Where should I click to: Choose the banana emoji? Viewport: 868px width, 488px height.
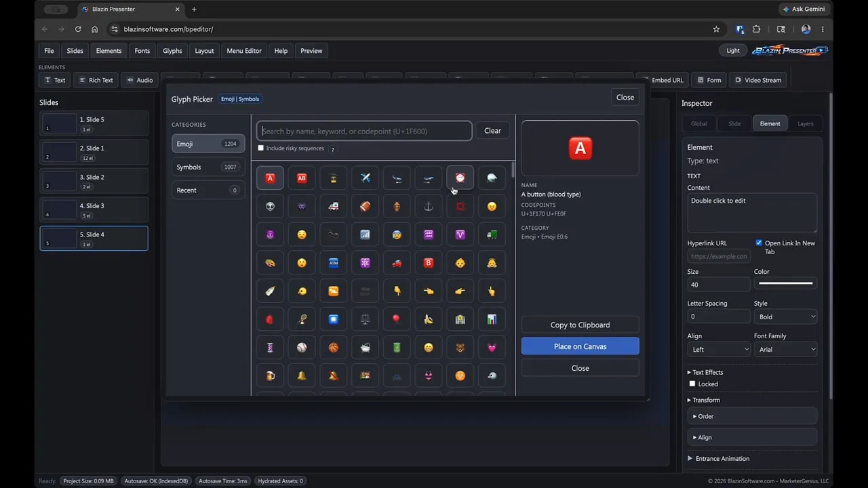(x=428, y=319)
